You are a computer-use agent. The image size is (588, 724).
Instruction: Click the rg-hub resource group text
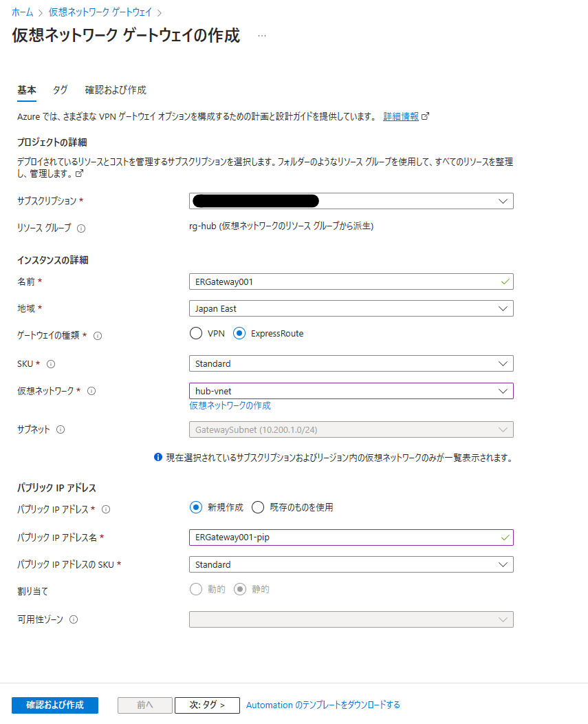tap(281, 226)
